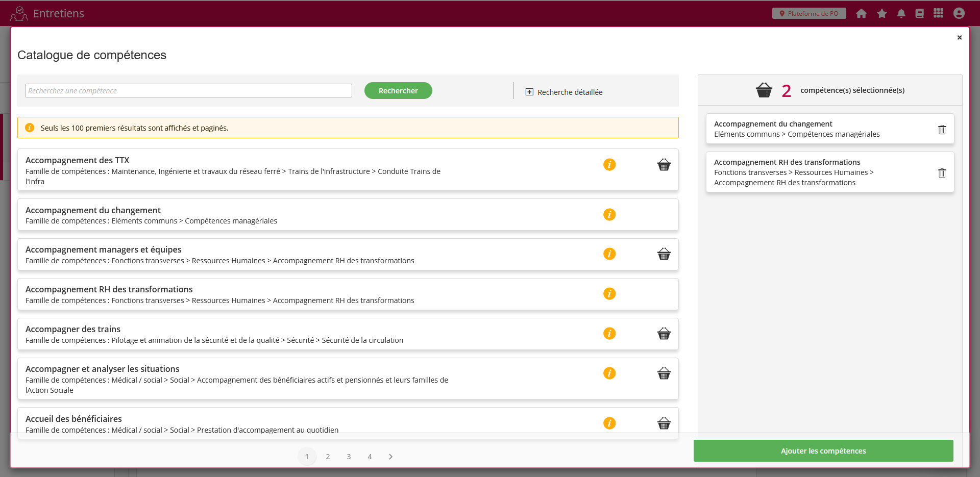Focus the Recherchez une compétence field

[188, 91]
